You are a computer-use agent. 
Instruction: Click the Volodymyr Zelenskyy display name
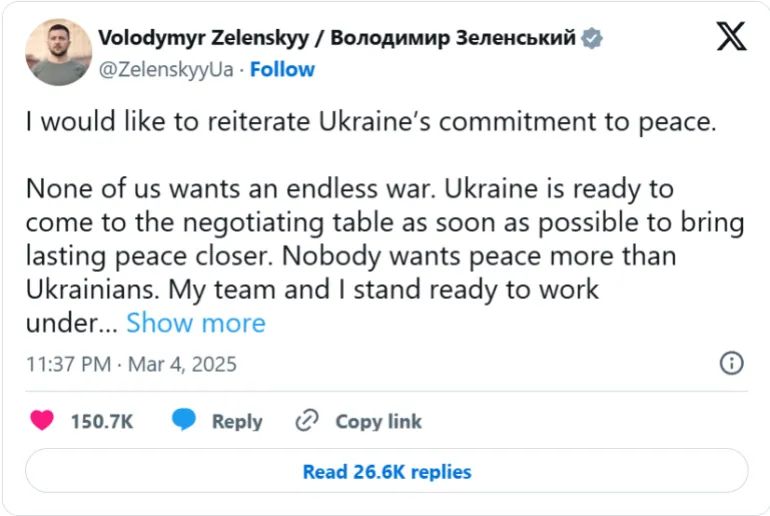pos(205,38)
